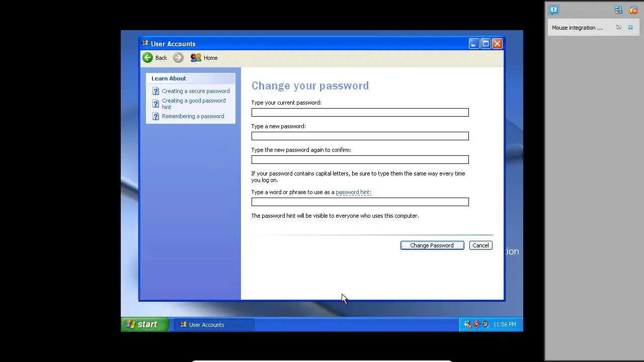644x362 pixels.
Task: Click User Accounts taskbar button
Action: coord(214,325)
